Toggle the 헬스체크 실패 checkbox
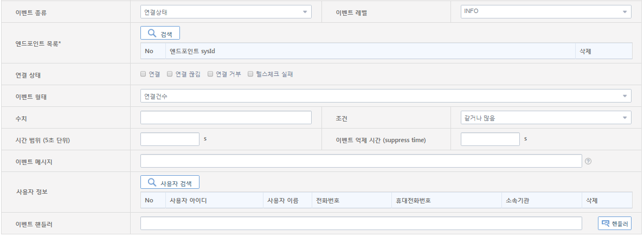Screen dimensions: 644x236 click(250, 74)
